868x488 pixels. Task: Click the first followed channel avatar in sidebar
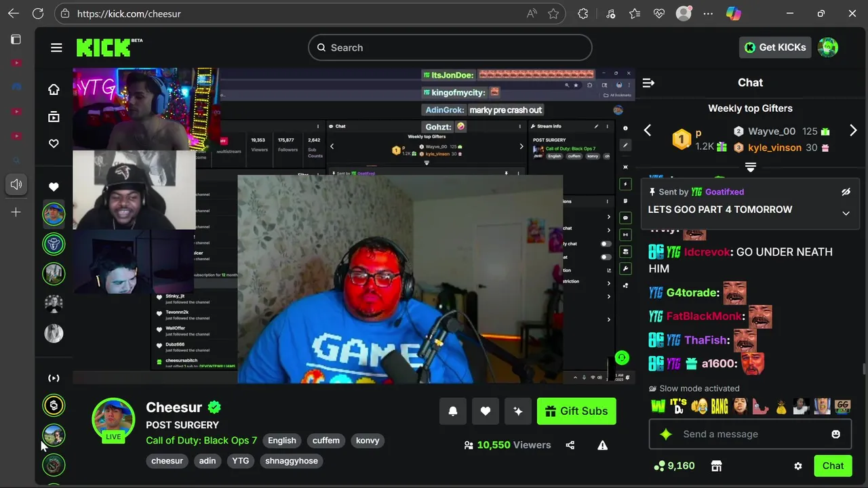tap(54, 213)
